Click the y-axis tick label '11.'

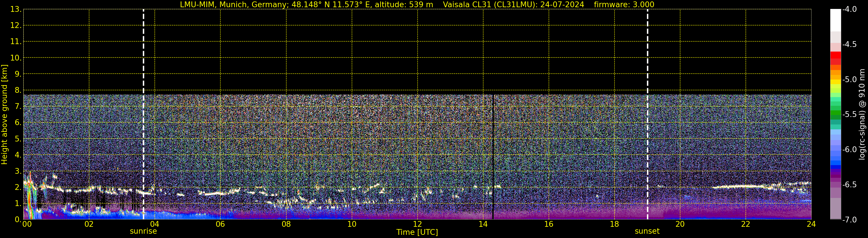16,42
